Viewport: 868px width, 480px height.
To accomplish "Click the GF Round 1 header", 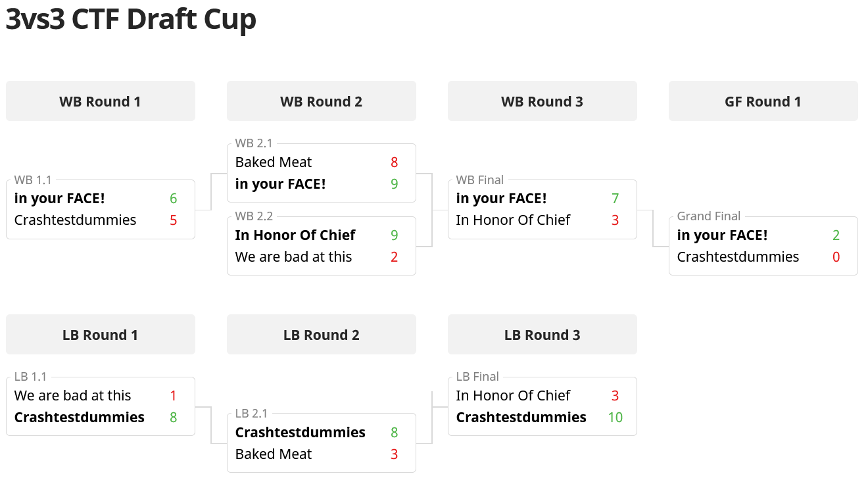I will 763,101.
